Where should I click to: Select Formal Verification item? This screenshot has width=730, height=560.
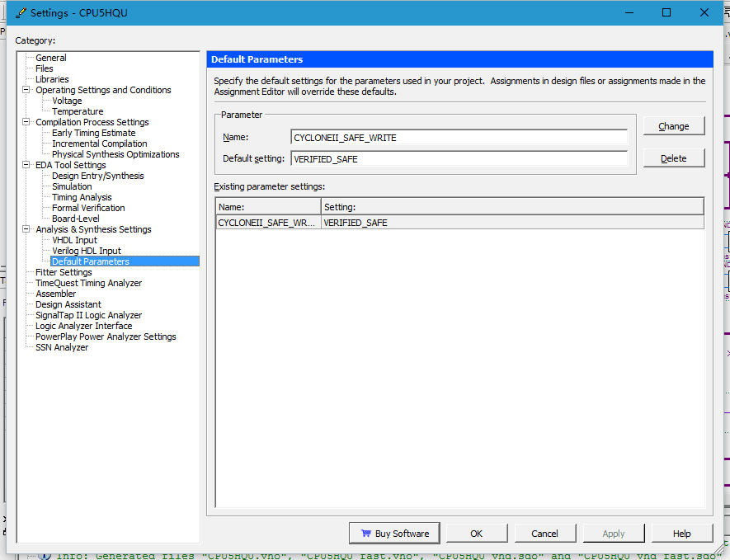pyautogui.click(x=88, y=208)
